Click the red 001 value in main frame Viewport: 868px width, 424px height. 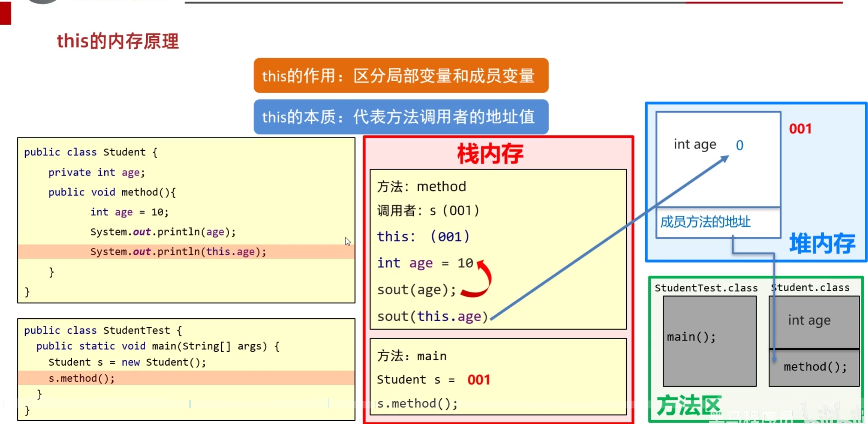478,379
